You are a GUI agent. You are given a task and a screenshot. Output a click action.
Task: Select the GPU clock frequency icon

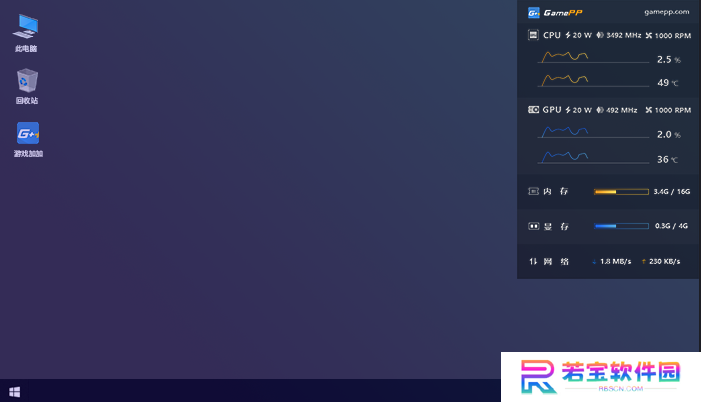pyautogui.click(x=600, y=110)
